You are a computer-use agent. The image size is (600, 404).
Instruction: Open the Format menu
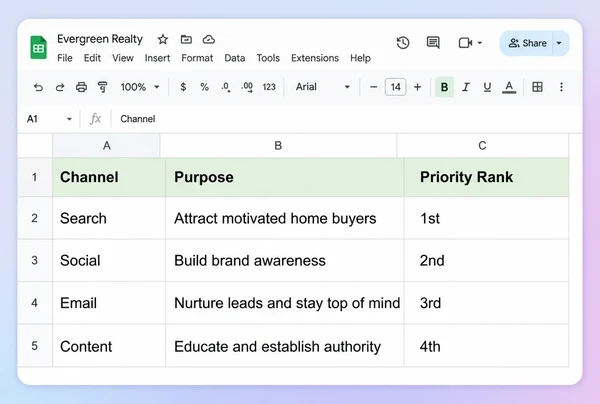click(197, 58)
